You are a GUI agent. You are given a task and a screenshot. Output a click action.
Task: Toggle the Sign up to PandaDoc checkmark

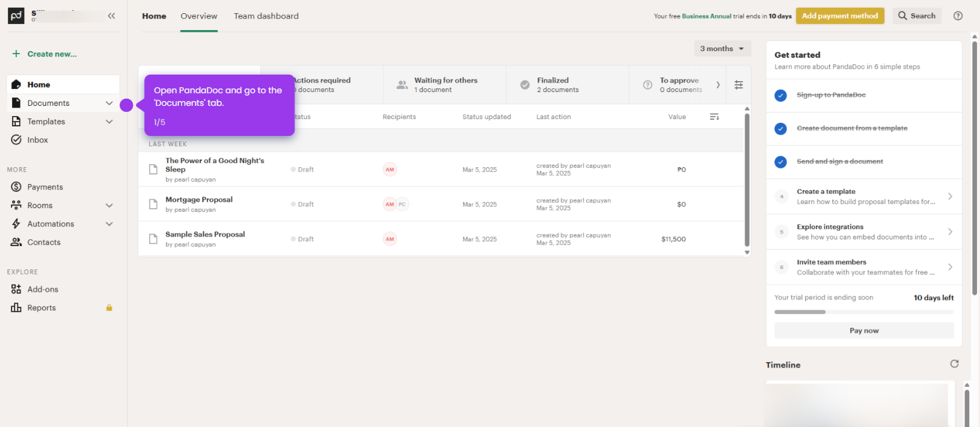[x=780, y=95]
